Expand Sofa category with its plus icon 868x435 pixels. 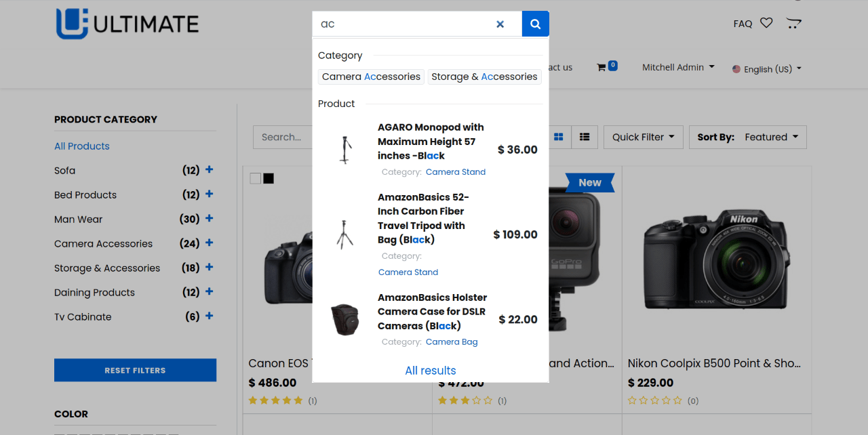click(x=209, y=170)
